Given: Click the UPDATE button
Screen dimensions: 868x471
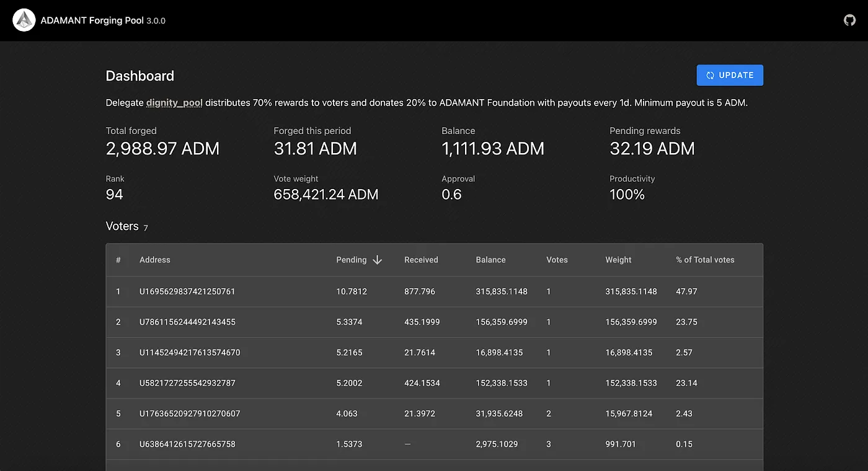Looking at the screenshot, I should 730,75.
